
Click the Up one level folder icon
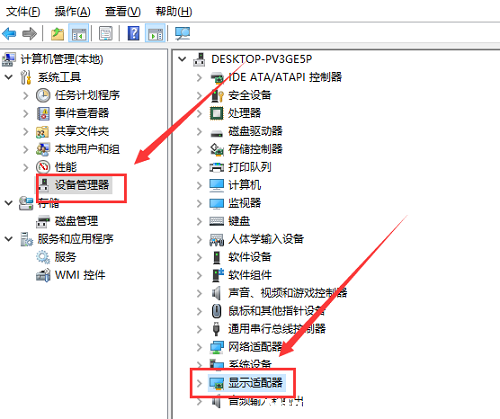[x=57, y=34]
